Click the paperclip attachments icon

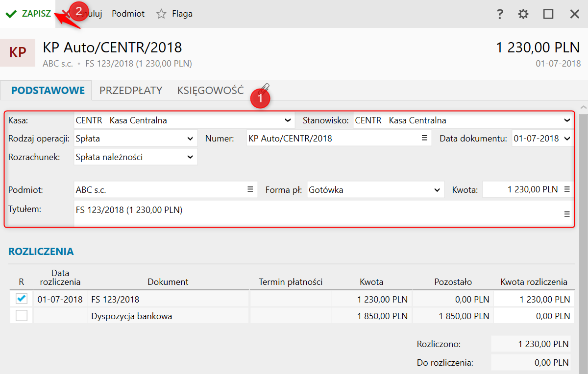(264, 89)
